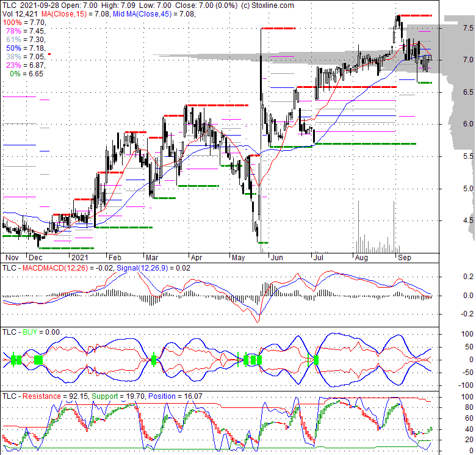Click the 38% = 7.05 Fibonacci level
The height and width of the screenshot is (455, 476).
26,57
